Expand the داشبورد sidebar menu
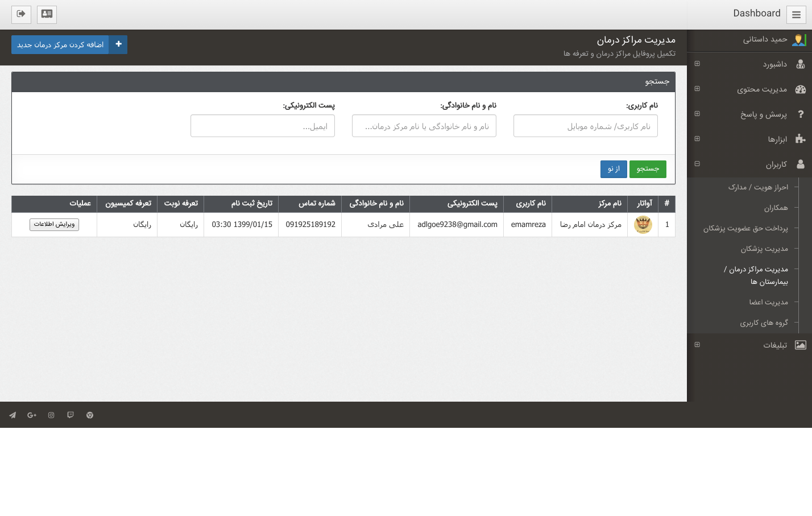Image resolution: width=812 pixels, height=516 pixels. (774, 64)
